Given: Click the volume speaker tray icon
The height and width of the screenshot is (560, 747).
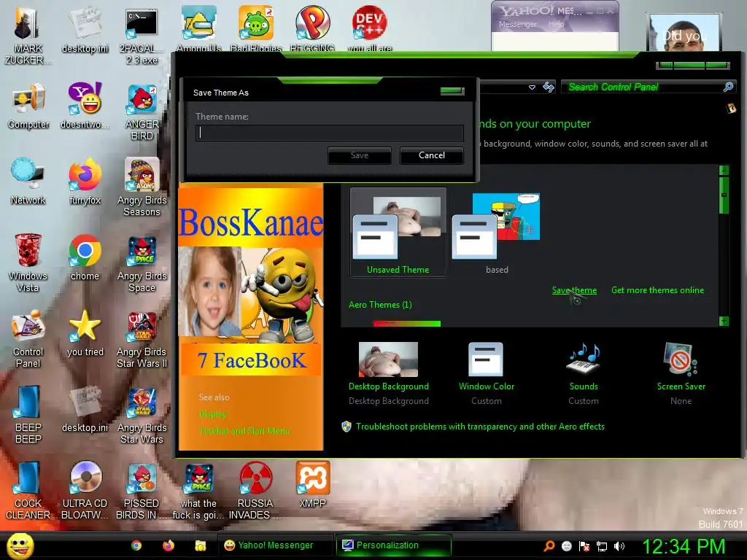Looking at the screenshot, I should point(619,546).
